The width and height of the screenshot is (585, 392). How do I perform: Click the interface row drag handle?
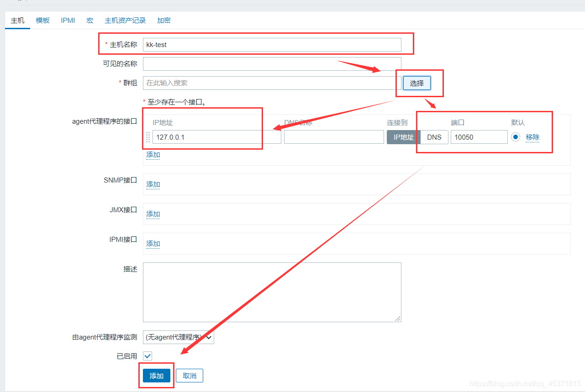click(x=148, y=137)
